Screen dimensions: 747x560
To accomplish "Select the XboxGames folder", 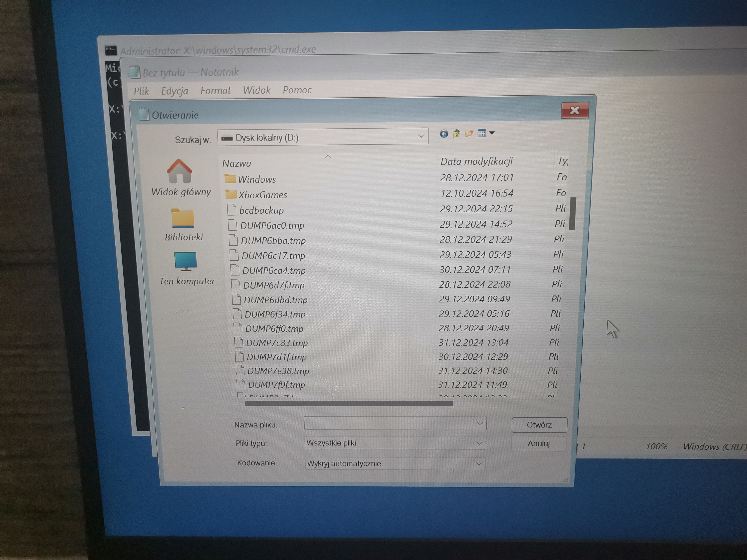I will coord(262,195).
